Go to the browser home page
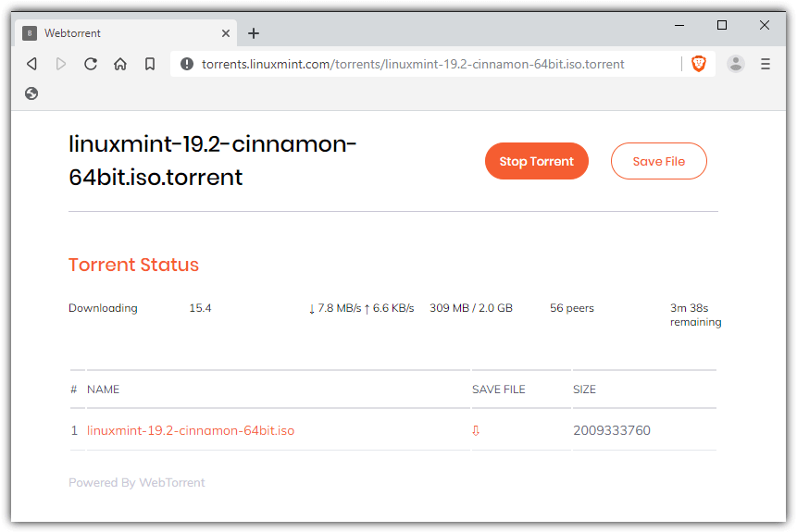This screenshot has width=797, height=532. pos(120,64)
